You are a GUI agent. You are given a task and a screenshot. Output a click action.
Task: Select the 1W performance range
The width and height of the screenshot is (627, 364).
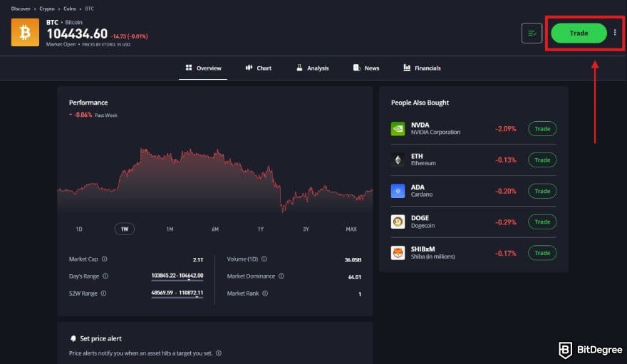(125, 229)
